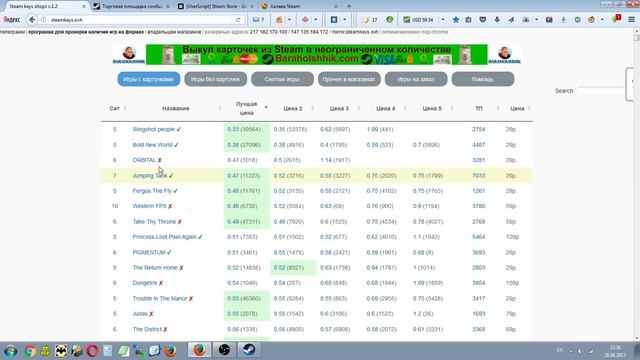This screenshot has height=360, width=640.
Task: Open the PIGMENTUM game link
Action: click(149, 252)
